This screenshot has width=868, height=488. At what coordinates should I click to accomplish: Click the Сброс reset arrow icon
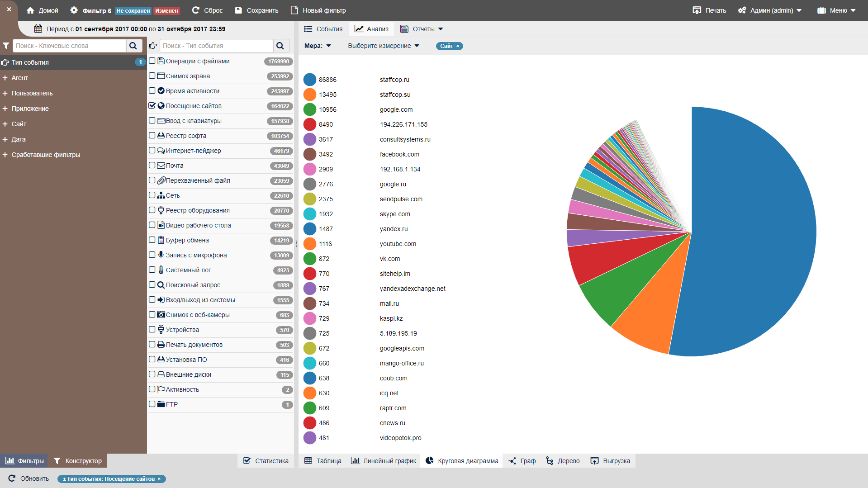coord(195,10)
